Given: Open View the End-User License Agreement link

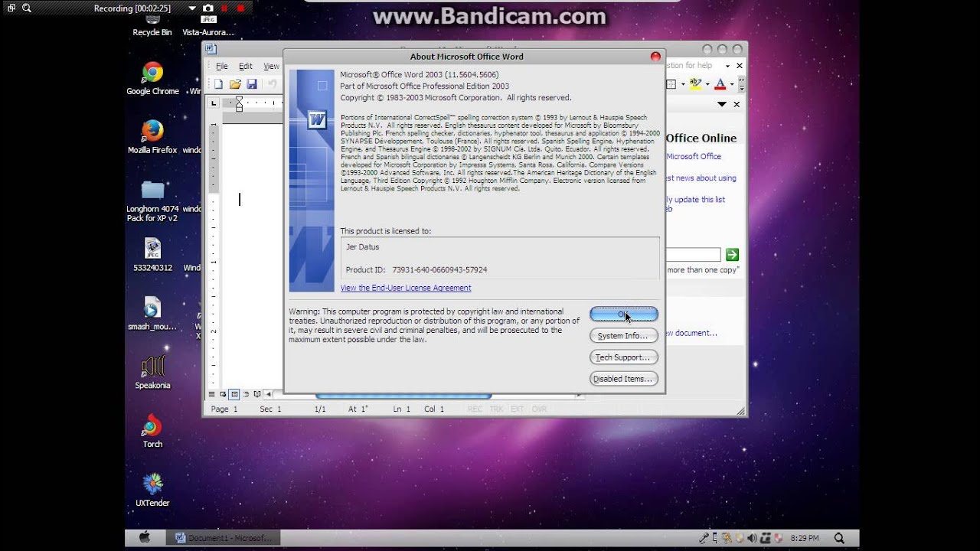Looking at the screenshot, I should [406, 288].
